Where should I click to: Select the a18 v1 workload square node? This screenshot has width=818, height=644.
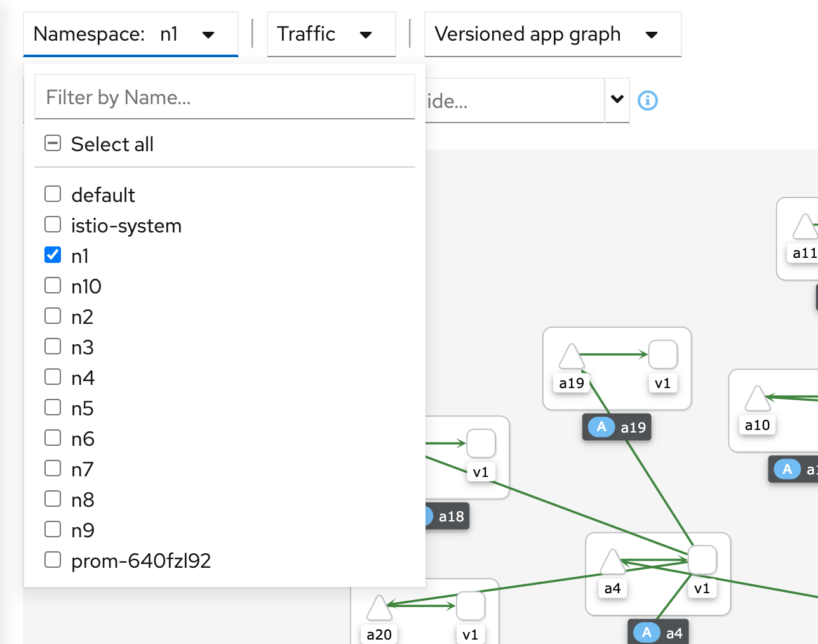(x=481, y=443)
